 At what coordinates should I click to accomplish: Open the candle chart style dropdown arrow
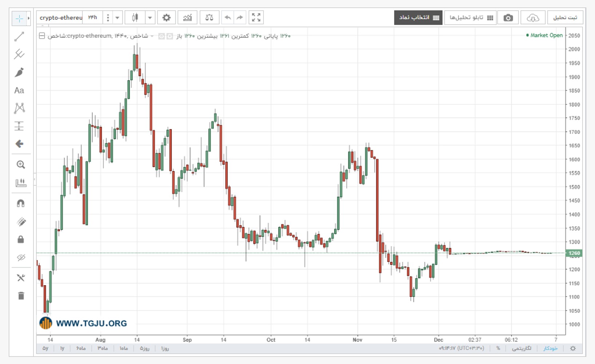tap(150, 17)
